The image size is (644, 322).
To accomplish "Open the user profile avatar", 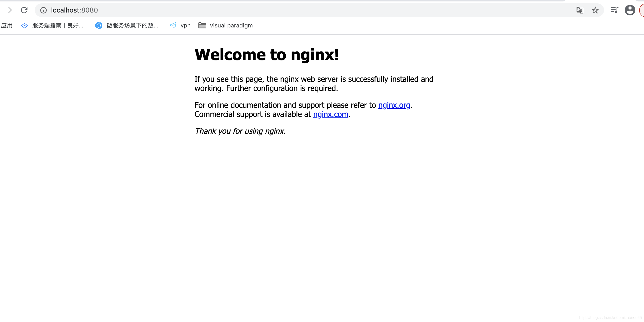I will pyautogui.click(x=630, y=10).
